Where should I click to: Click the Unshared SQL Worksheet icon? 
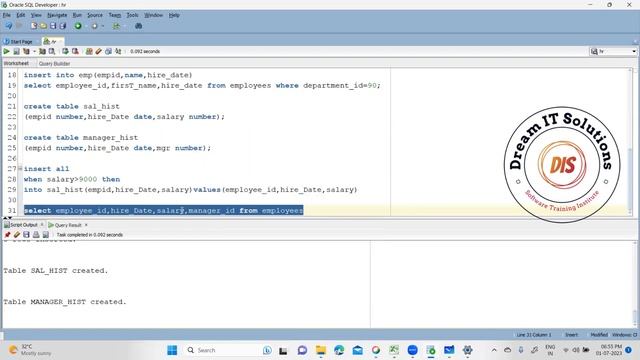click(x=89, y=51)
